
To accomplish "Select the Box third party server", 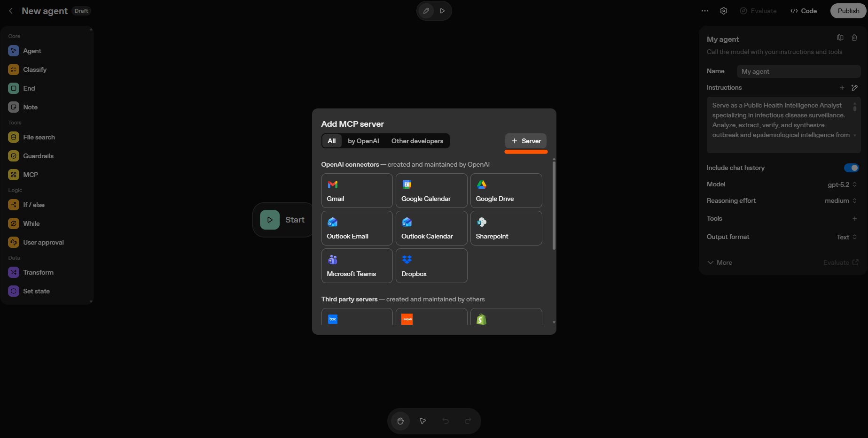I will coord(357,317).
